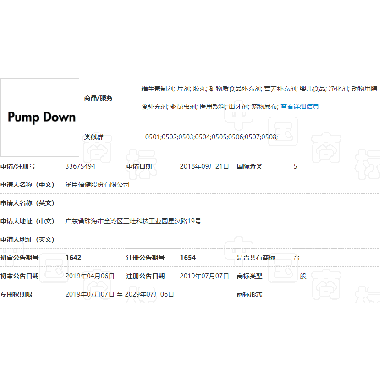Click the preliminary announcement date April value
Image resolution: width=380 pixels, height=380 pixels.
click(90, 276)
